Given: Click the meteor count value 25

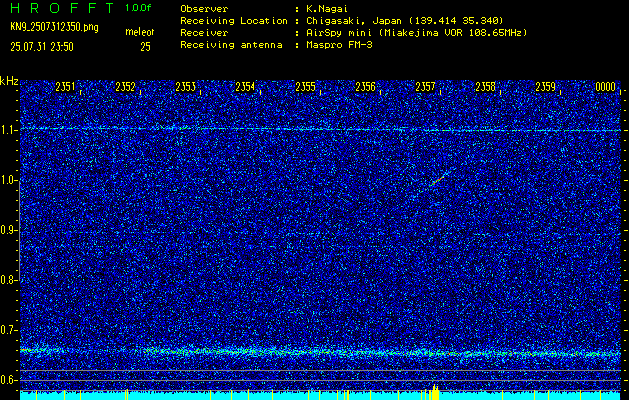Looking at the screenshot, I should coord(145,47).
